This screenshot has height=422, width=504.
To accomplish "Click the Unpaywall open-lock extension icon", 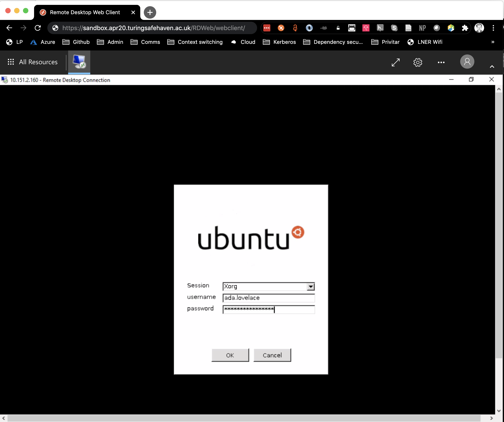I will click(295, 28).
